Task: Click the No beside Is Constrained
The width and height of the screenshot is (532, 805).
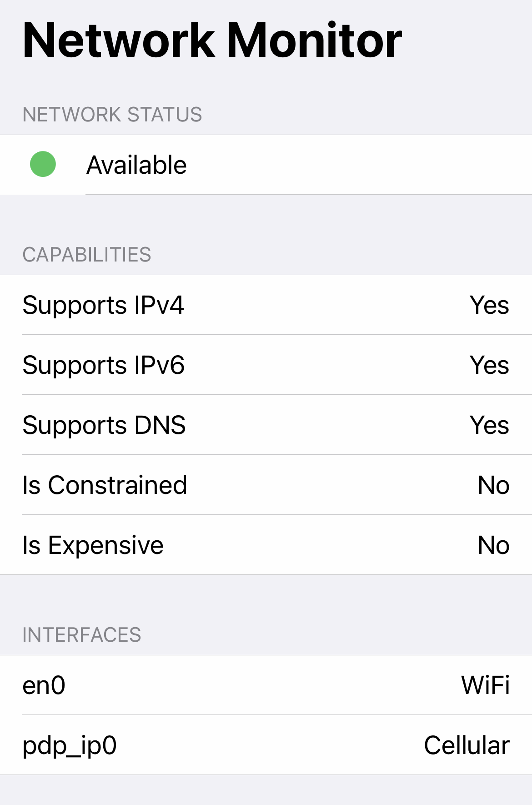Action: 493,485
